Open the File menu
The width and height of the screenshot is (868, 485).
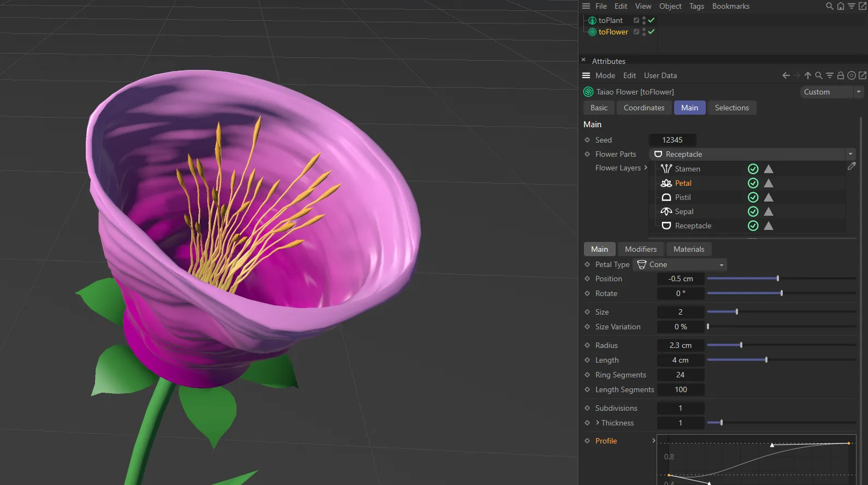601,6
